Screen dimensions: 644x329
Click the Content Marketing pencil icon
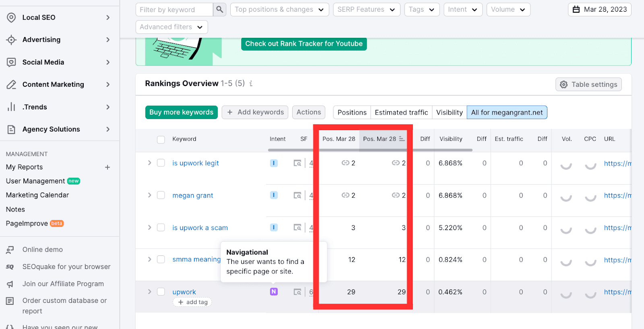pyautogui.click(x=11, y=84)
